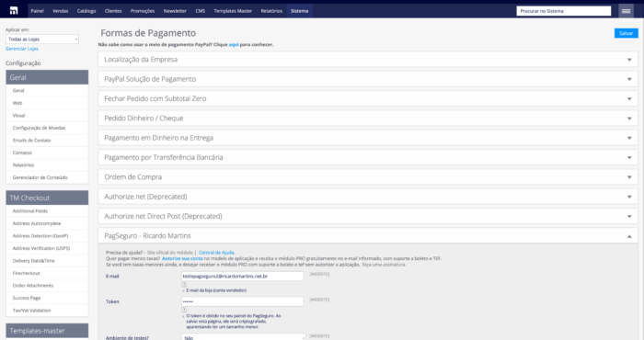Open the Todas as Lojas store dropdown

point(42,39)
